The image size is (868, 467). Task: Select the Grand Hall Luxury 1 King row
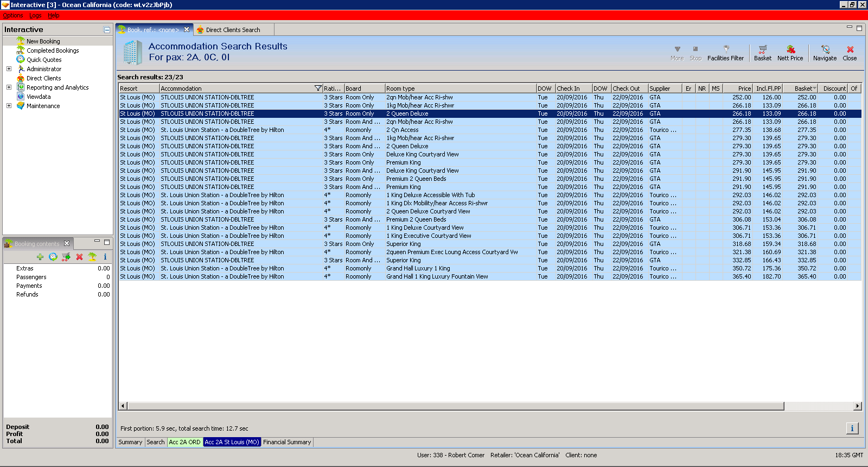pos(490,268)
